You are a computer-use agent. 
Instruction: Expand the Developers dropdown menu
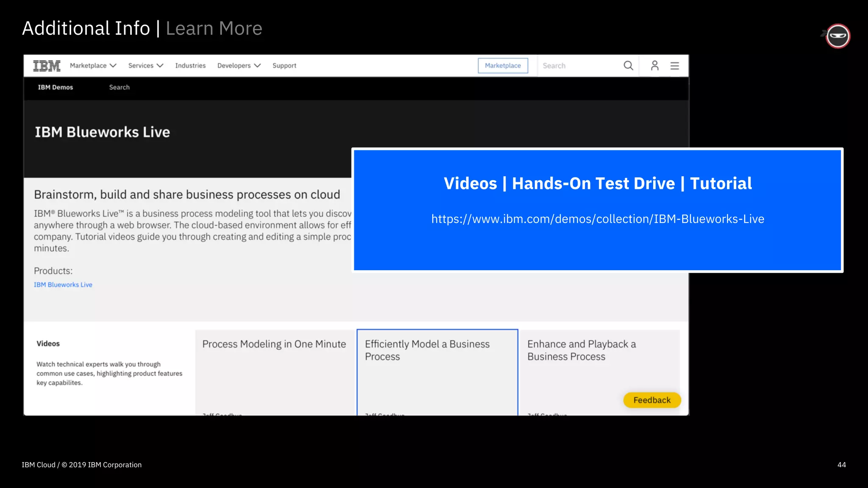[239, 66]
